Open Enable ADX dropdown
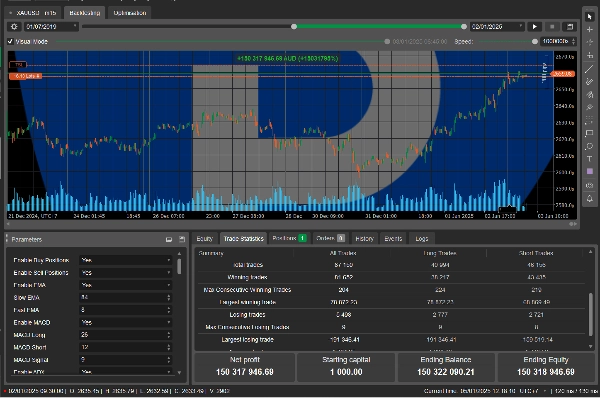Screen dimensions: 600x398 (126, 372)
